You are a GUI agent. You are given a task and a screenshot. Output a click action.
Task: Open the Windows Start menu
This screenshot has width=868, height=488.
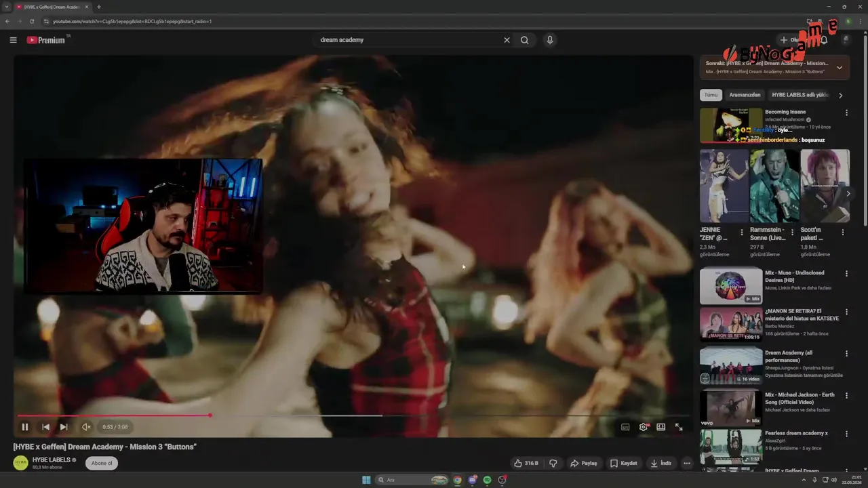366,480
